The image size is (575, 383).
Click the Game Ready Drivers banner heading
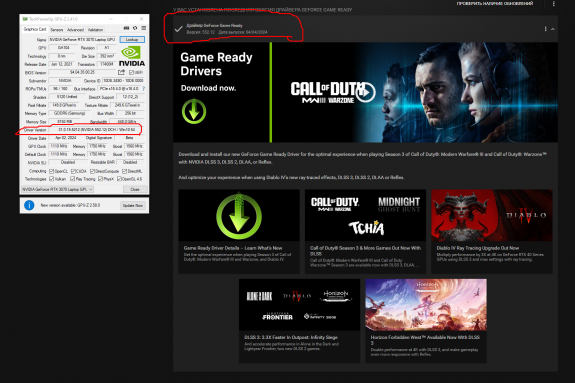point(216,64)
